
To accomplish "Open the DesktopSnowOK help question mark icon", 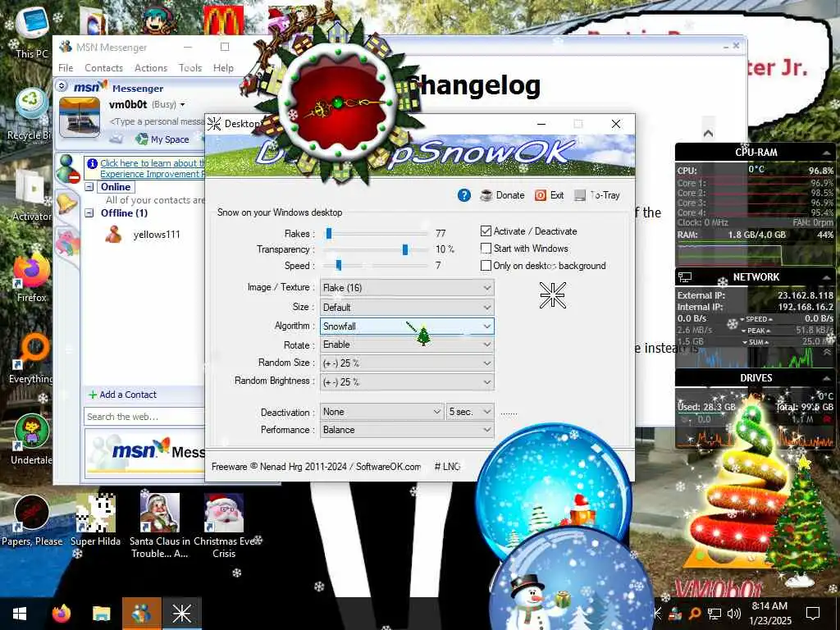I will (x=464, y=195).
